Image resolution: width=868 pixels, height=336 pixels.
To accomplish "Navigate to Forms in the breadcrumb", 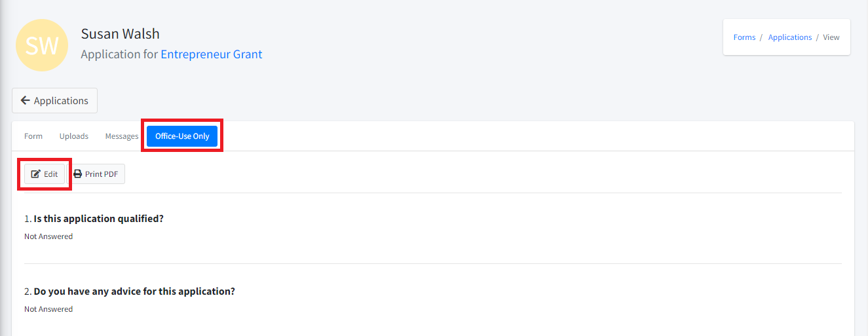I will point(744,37).
